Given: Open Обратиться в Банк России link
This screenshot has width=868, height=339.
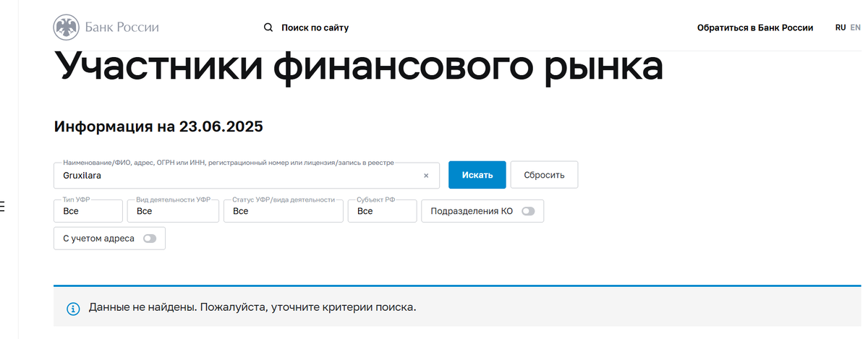Looking at the screenshot, I should click(755, 27).
